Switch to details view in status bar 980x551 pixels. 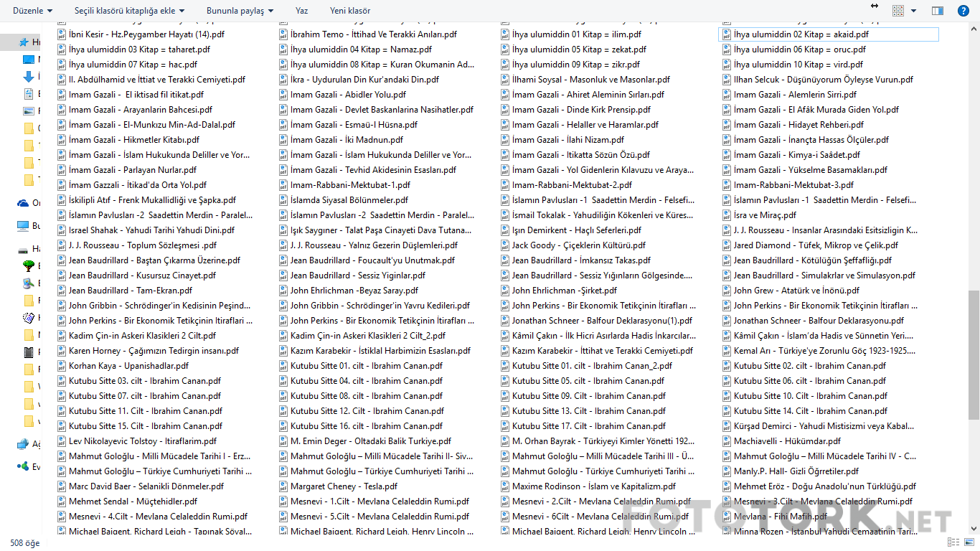point(953,543)
